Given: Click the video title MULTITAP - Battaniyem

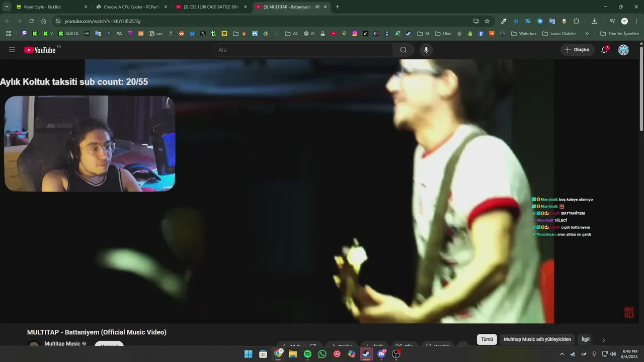Looking at the screenshot, I should click(x=97, y=332).
